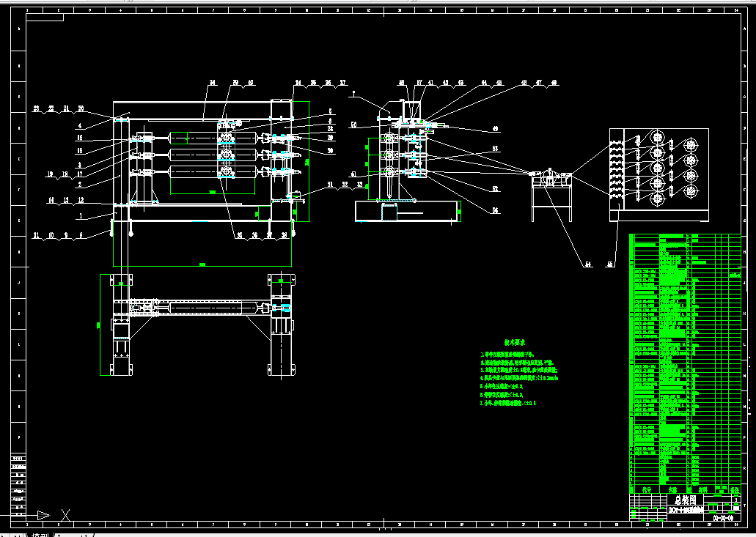Select part callout number 29
The width and height of the screenshot is (756, 537).
(x=330, y=138)
